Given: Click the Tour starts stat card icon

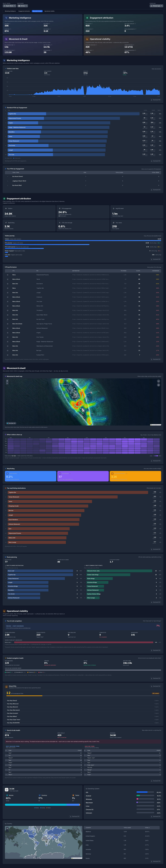Looking at the screenshot, I should pos(113,223).
